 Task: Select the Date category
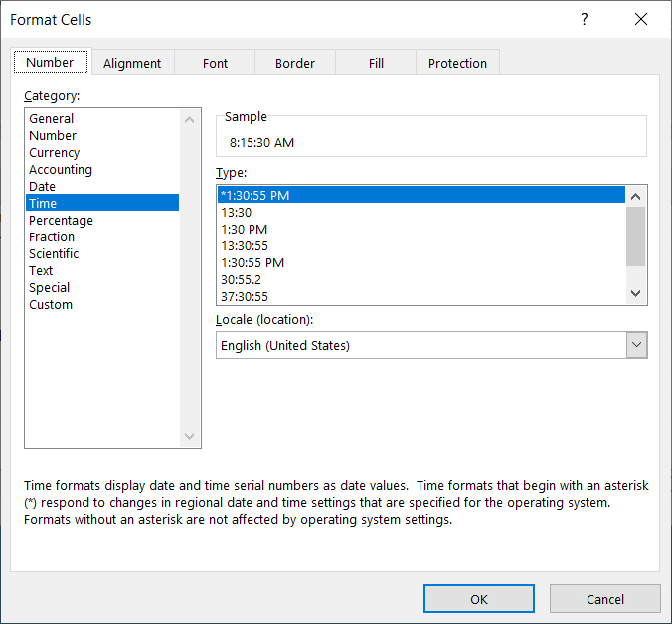point(43,187)
